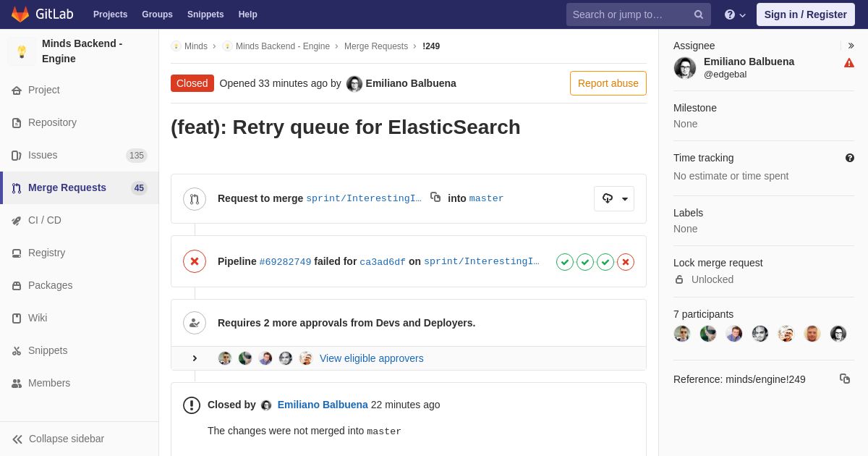Open Help in top navbar
The height and width of the screenshot is (456, 868).
(248, 14)
